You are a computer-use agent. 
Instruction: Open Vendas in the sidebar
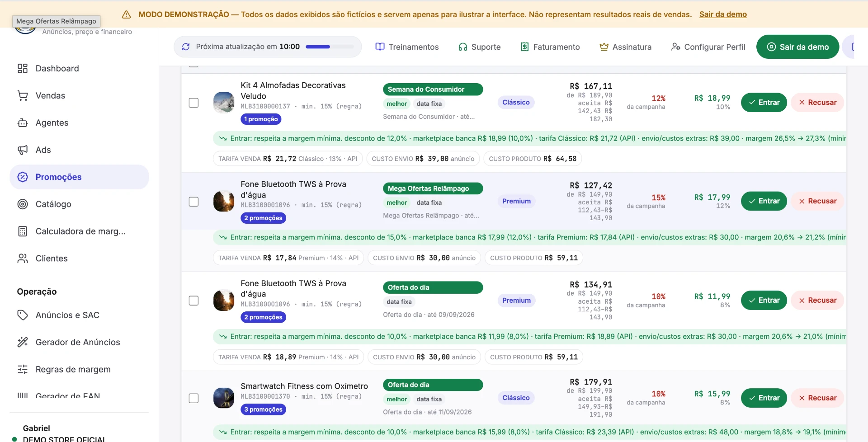tap(79, 95)
